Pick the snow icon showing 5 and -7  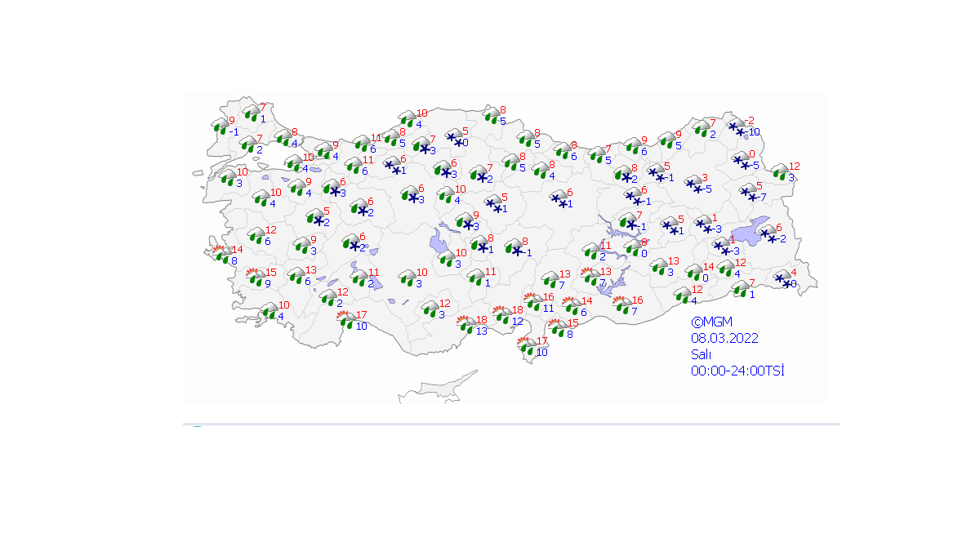pyautogui.click(x=748, y=193)
